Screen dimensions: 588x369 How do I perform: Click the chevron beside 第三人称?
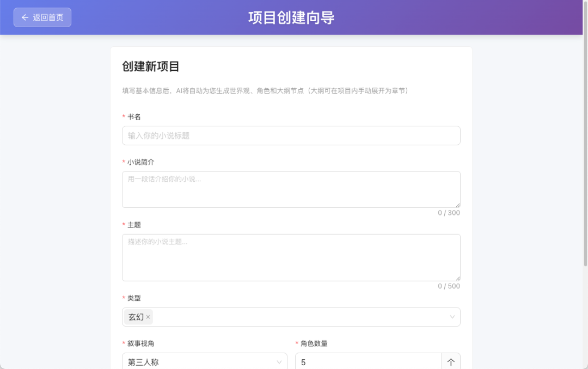click(279, 362)
